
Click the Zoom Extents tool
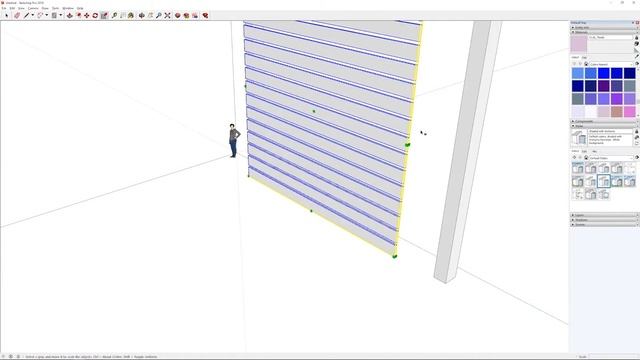tap(167, 15)
